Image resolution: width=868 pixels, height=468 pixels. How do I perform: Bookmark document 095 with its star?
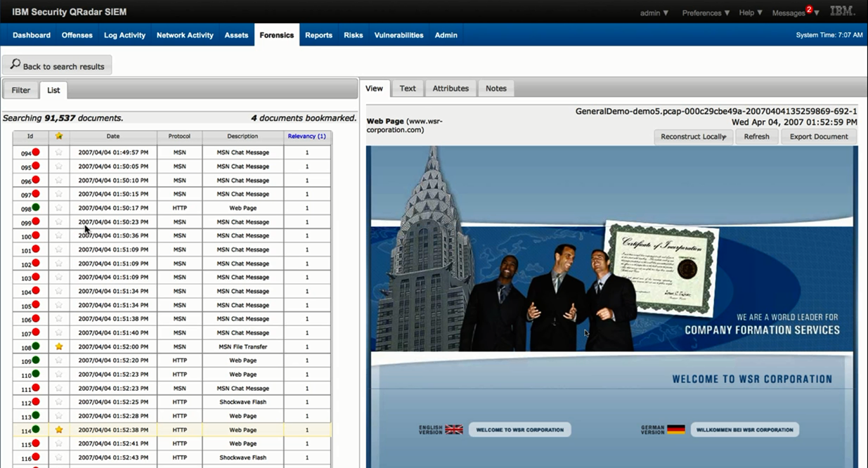point(59,167)
